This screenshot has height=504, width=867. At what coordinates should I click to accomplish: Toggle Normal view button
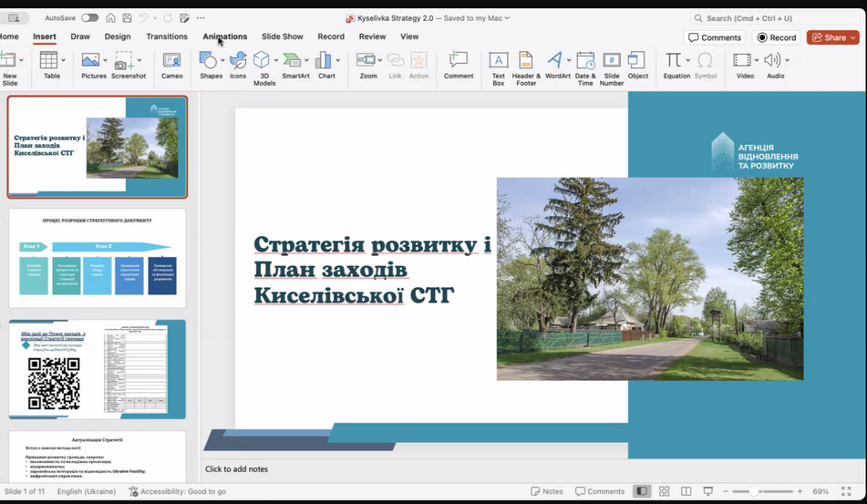click(x=642, y=491)
